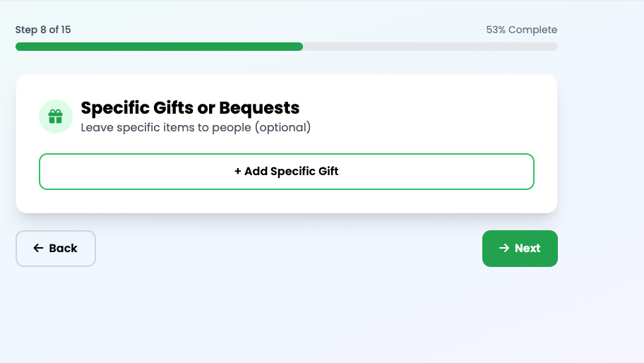644x363 pixels.
Task: Click the word "Back" on the button
Action: tap(64, 249)
